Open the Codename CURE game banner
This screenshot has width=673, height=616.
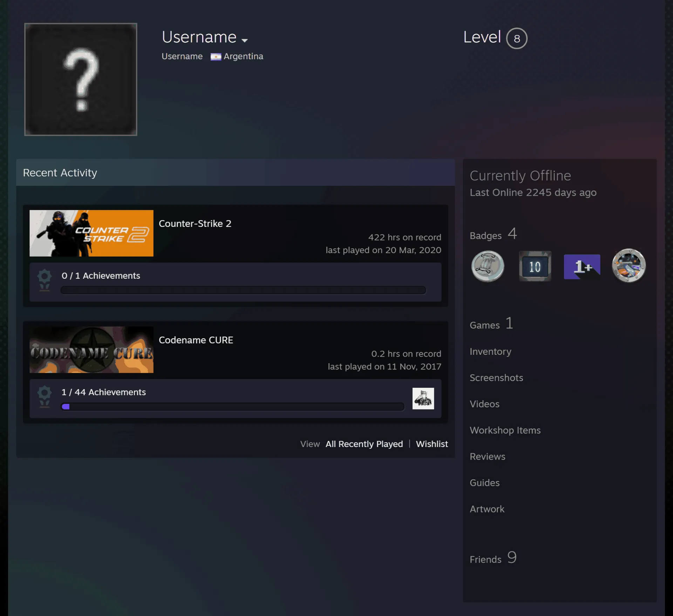pos(91,350)
